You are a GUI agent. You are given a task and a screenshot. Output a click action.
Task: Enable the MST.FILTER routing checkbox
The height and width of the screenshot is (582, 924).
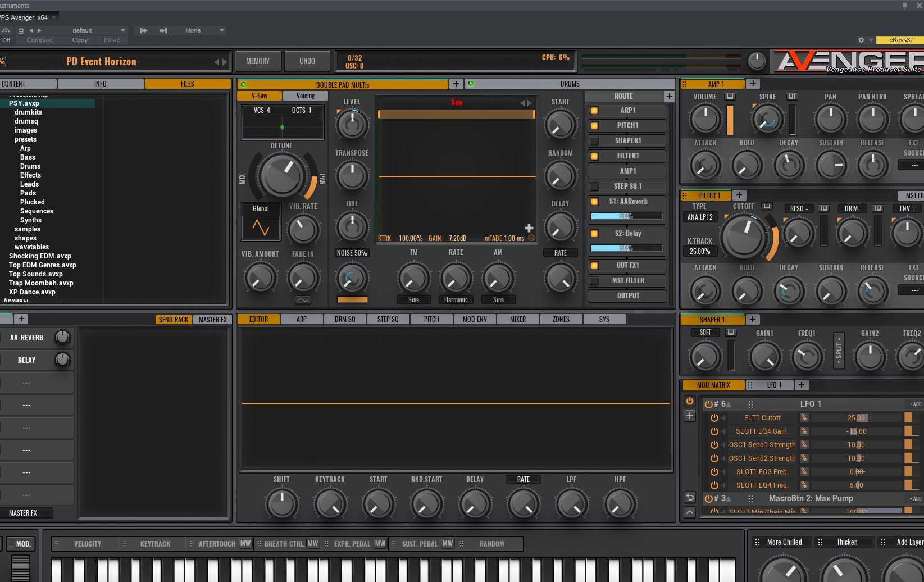tap(594, 281)
